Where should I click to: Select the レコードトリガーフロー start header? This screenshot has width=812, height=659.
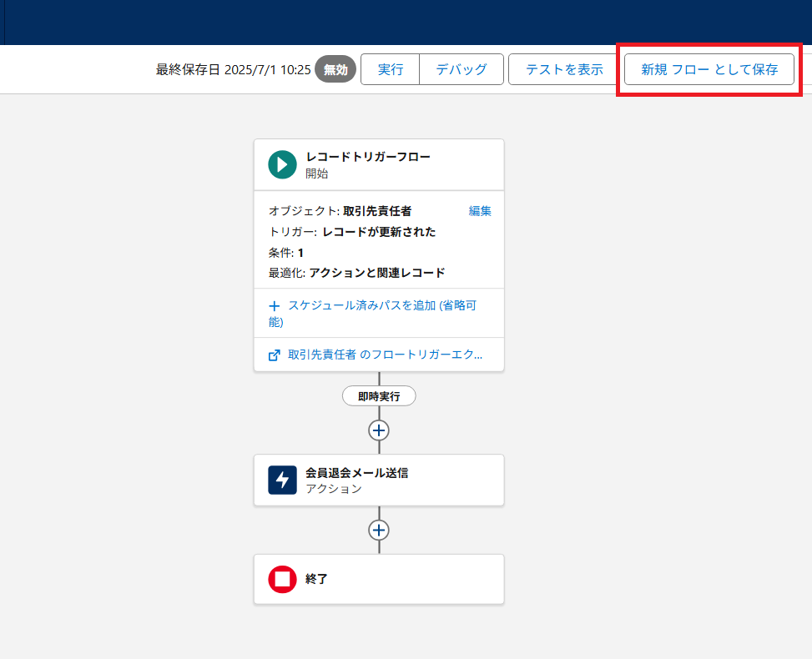(x=368, y=157)
